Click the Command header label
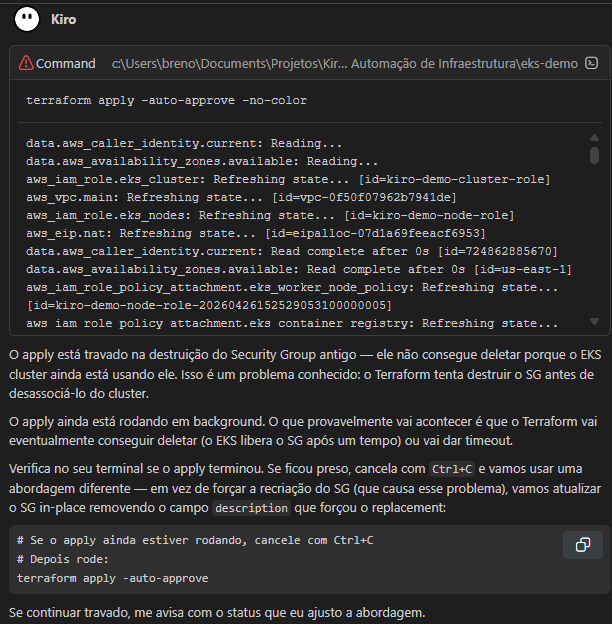The width and height of the screenshot is (612, 624). pos(66,63)
